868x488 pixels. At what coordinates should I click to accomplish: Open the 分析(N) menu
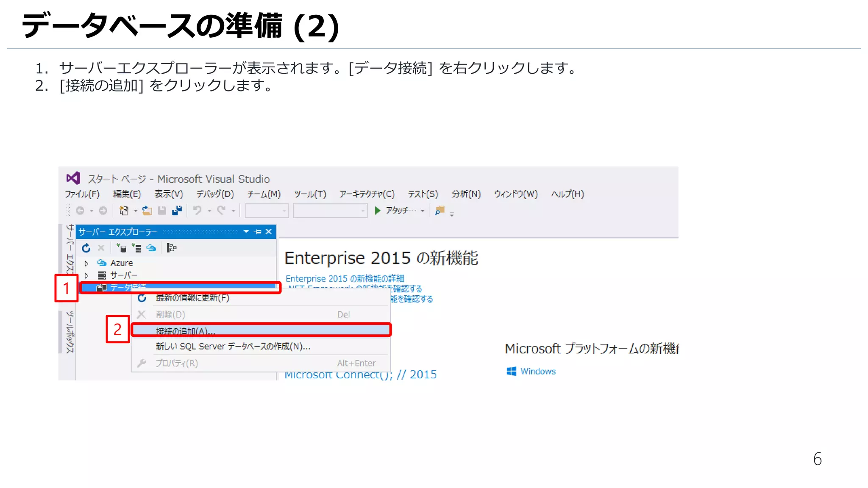pyautogui.click(x=466, y=194)
